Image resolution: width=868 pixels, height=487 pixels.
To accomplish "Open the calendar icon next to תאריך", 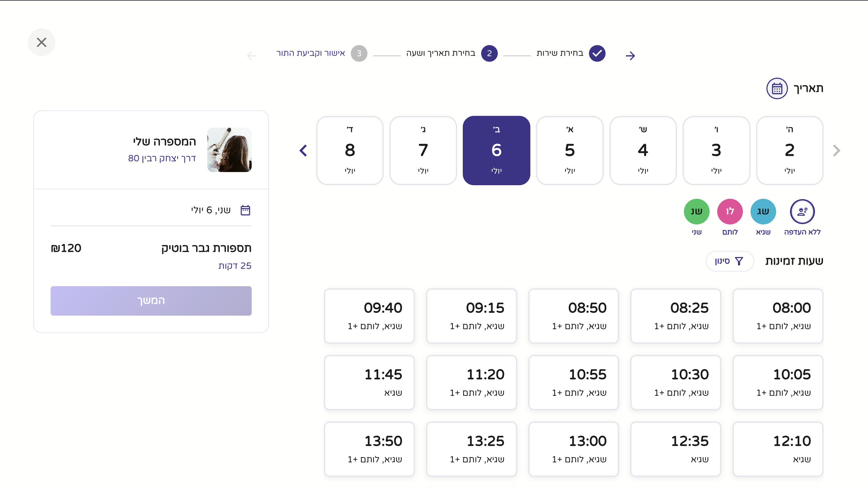I will 777,88.
